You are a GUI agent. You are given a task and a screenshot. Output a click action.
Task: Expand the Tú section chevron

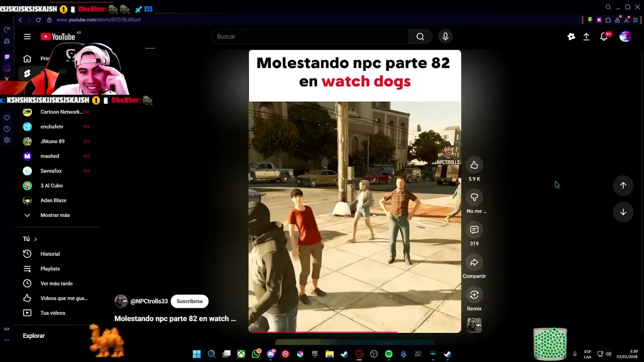[35, 239]
